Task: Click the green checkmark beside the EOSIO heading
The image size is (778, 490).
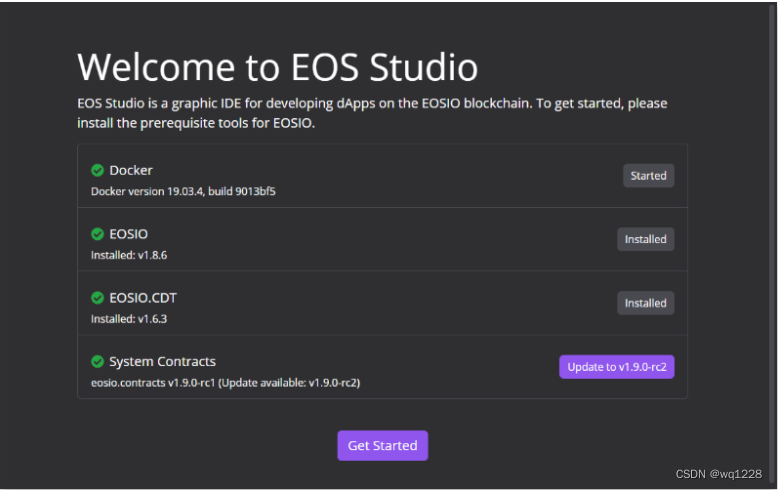Action: pos(97,234)
